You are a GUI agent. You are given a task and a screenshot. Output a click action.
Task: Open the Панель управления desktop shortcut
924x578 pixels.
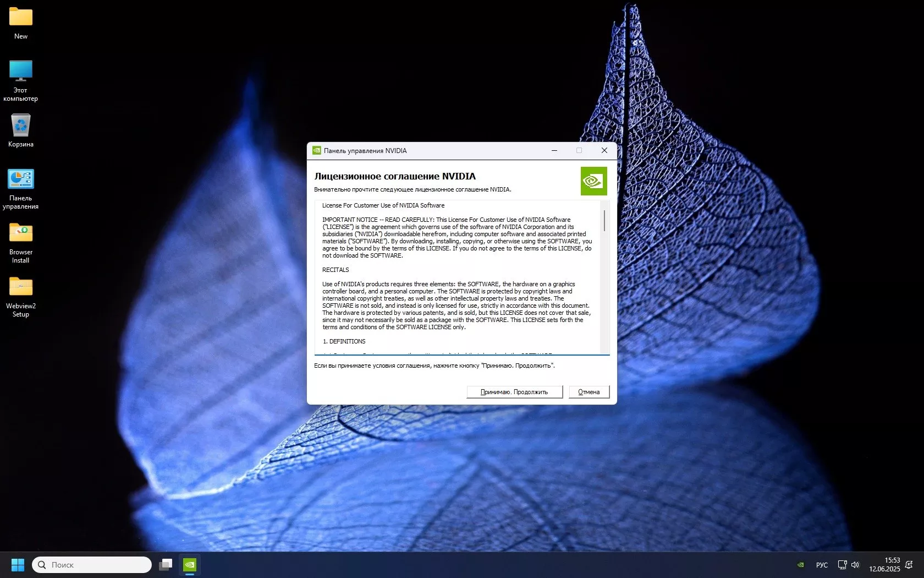(20, 180)
